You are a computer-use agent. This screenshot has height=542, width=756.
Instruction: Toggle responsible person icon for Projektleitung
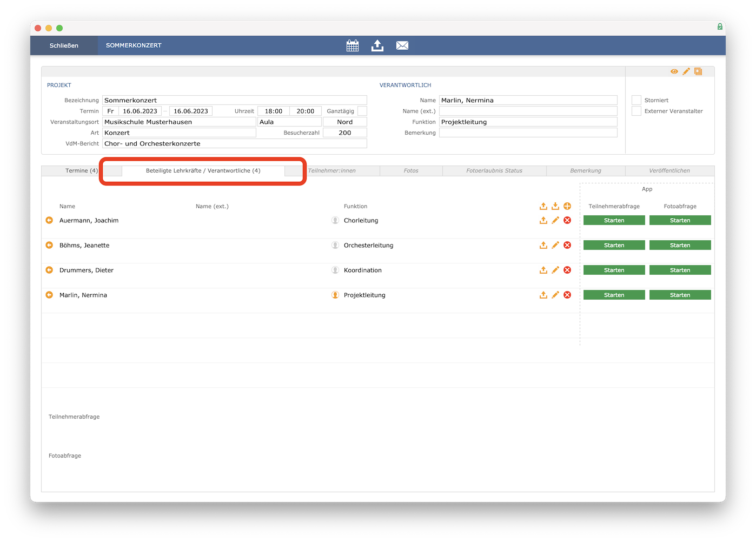click(335, 295)
